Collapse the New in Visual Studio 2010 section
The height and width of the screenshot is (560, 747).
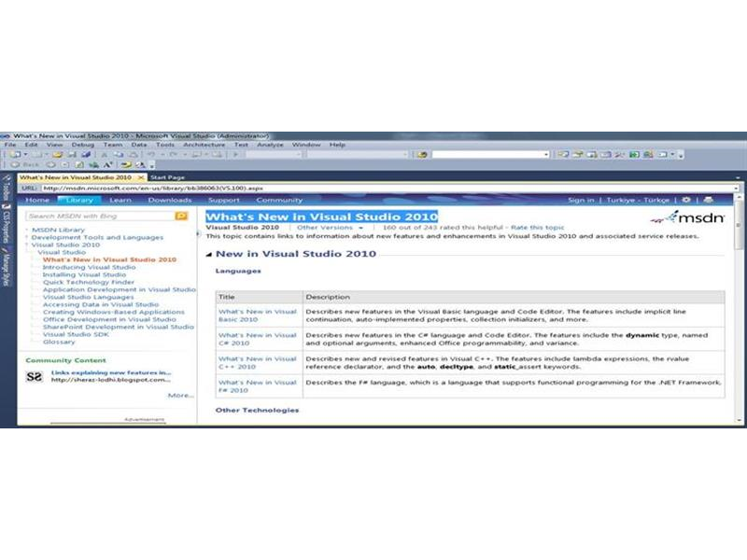pos(208,254)
